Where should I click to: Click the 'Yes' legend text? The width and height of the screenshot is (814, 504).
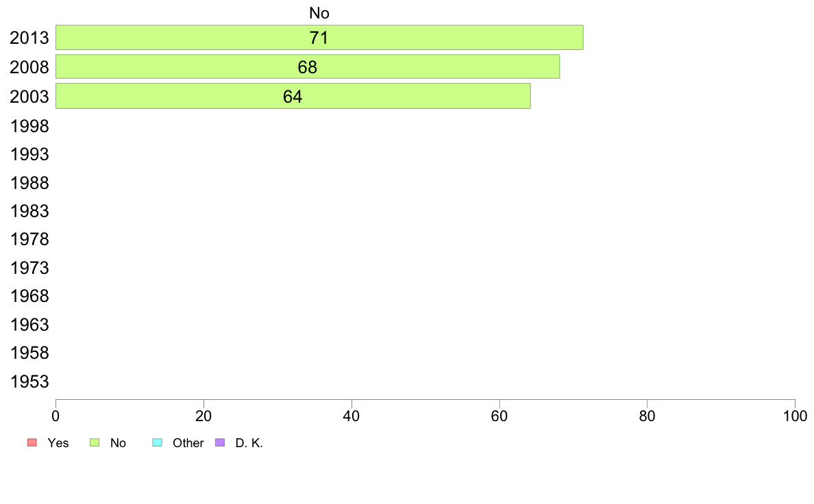[x=58, y=443]
